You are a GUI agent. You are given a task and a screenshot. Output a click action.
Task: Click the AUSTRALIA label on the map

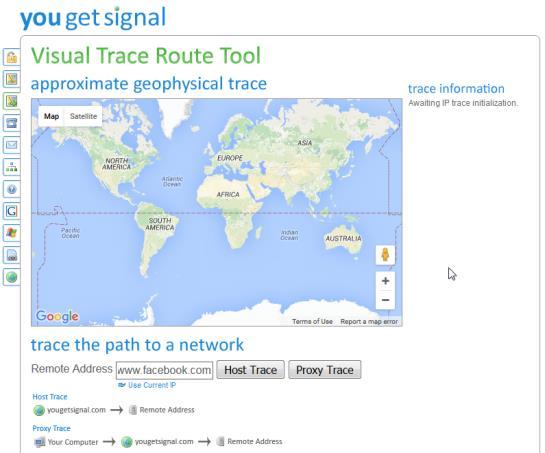[343, 238]
